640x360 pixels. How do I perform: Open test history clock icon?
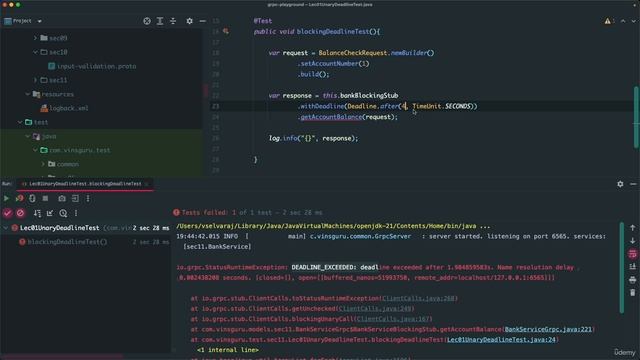pos(63,213)
